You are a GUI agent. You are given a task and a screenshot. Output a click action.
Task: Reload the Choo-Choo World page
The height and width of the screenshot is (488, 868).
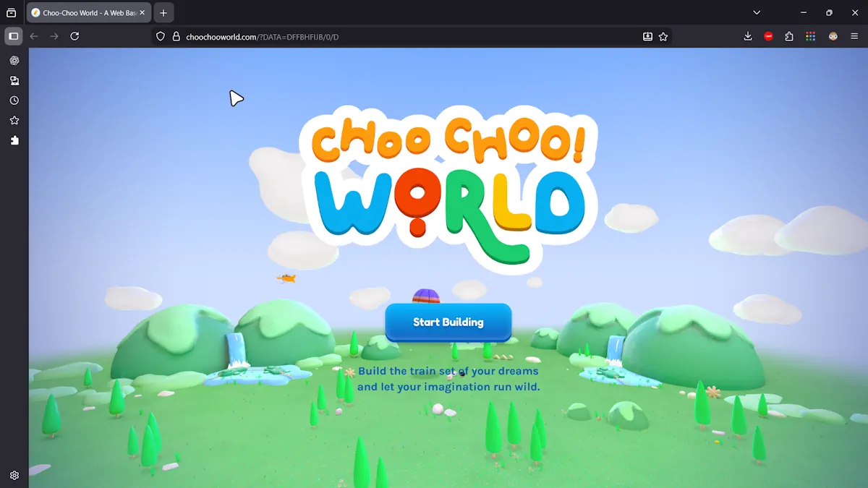tap(75, 36)
